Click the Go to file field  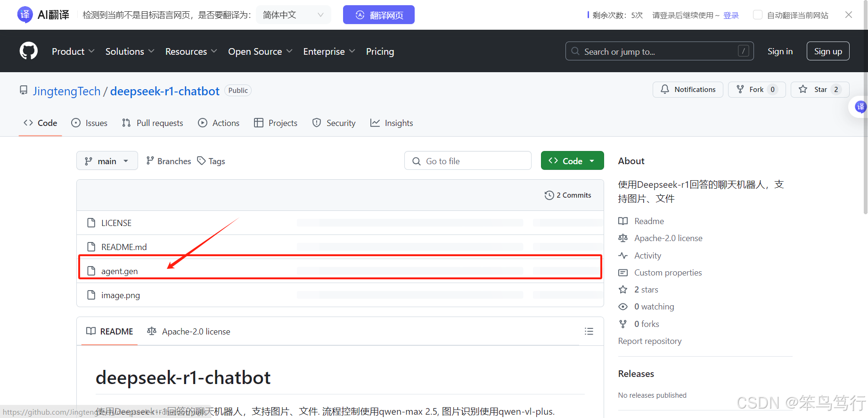pyautogui.click(x=467, y=161)
